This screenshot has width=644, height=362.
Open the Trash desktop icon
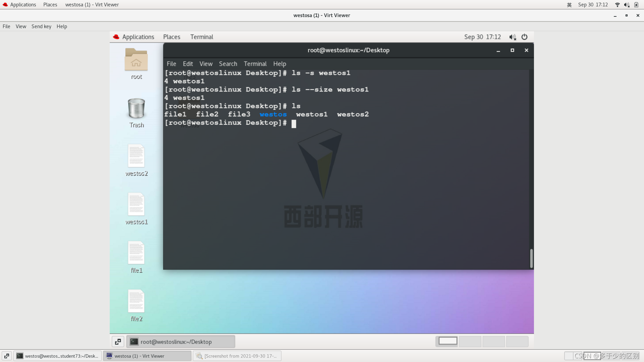coord(136,109)
